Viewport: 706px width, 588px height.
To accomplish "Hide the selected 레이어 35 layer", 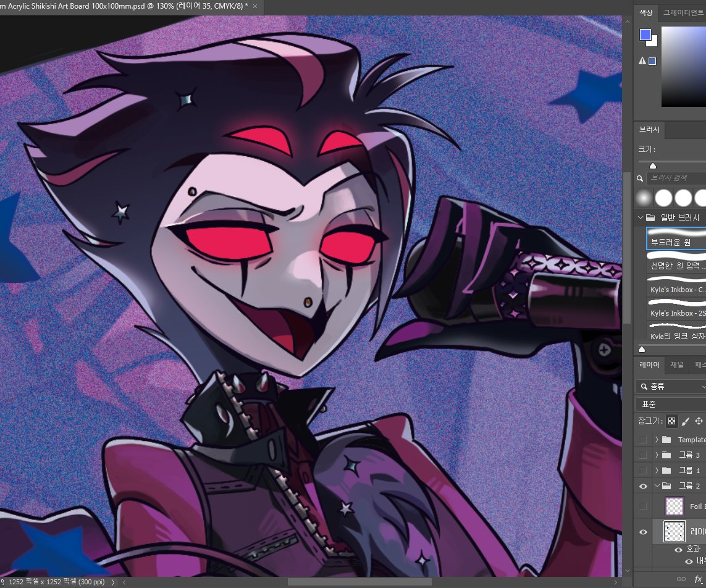I will pos(643,532).
